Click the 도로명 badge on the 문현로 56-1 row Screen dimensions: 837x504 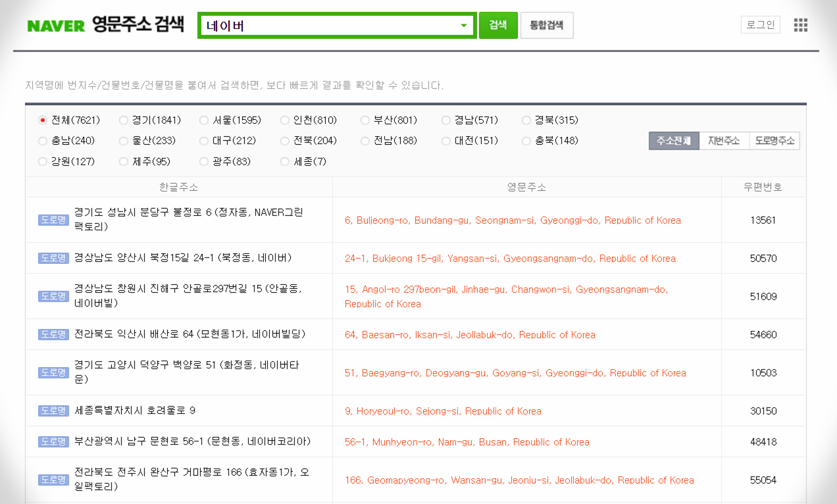[53, 441]
